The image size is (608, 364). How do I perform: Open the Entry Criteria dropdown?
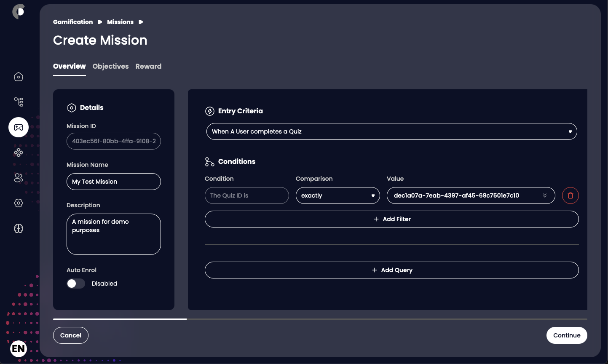click(391, 131)
